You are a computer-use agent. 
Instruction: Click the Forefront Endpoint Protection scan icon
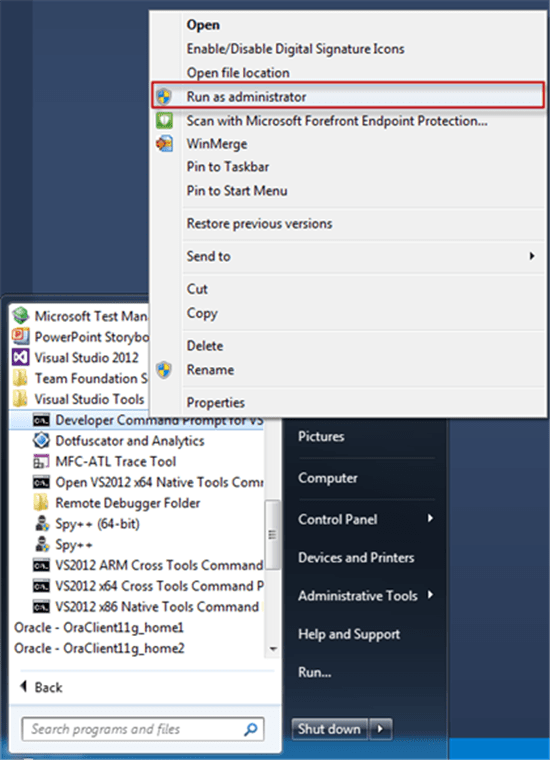pos(164,120)
